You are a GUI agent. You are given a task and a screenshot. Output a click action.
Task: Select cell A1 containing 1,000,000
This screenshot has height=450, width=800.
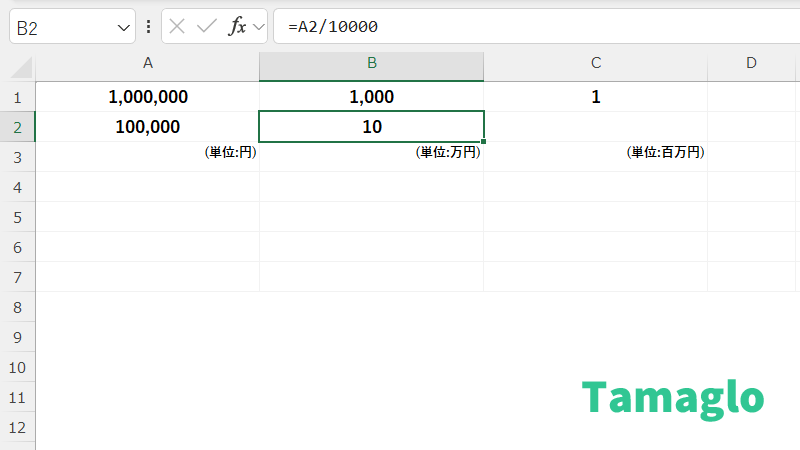148,97
